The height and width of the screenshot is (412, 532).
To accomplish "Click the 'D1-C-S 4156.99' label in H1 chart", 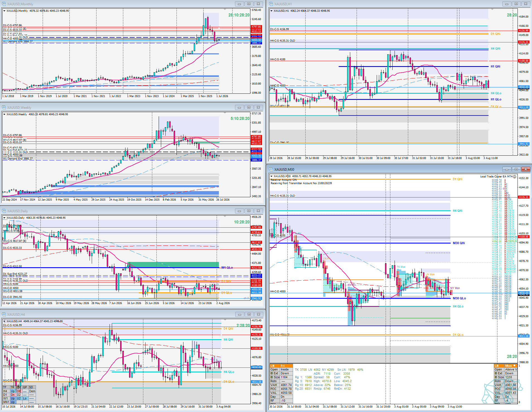I will point(279,29).
